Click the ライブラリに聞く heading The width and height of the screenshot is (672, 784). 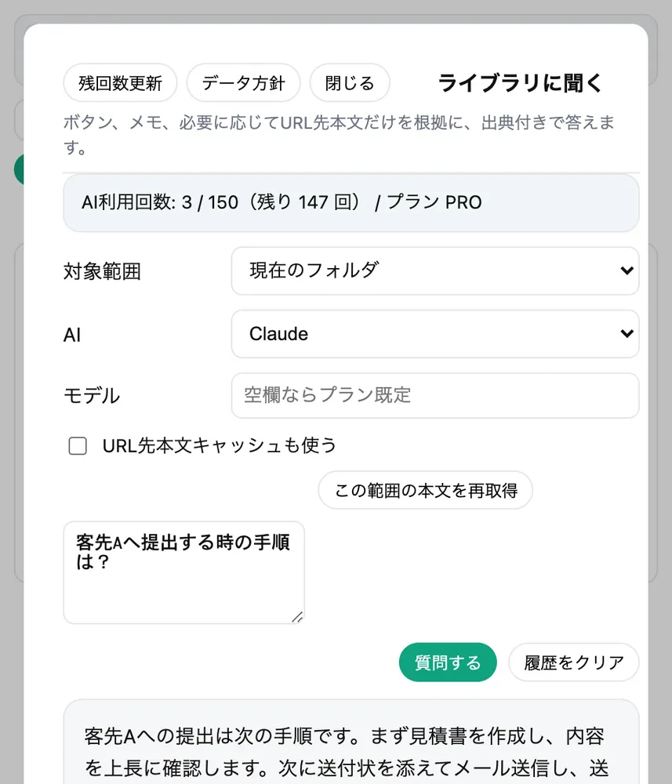click(x=521, y=83)
